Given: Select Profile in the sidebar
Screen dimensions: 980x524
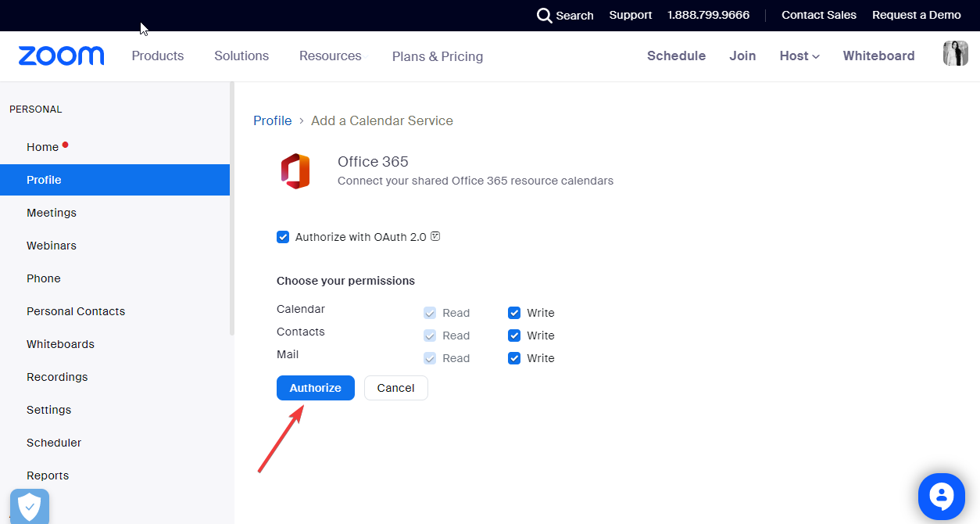Looking at the screenshot, I should [x=115, y=180].
